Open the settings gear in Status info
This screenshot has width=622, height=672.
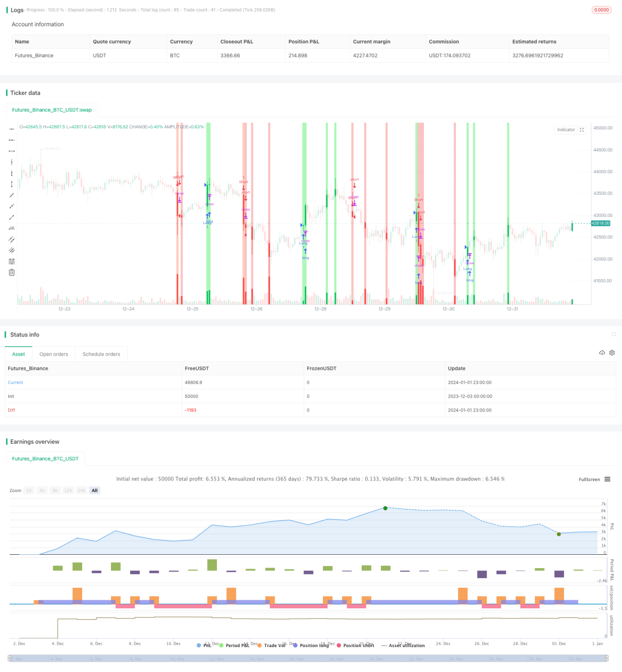612,353
